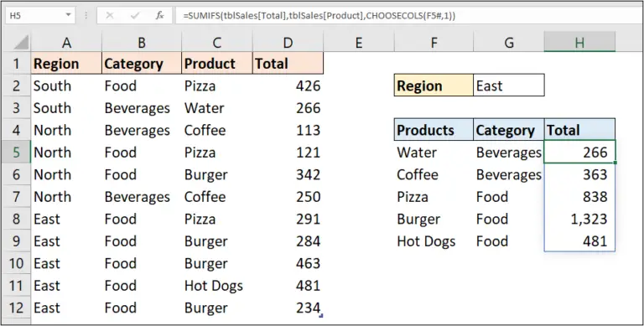Click the Region label cell F2
Screen dimensions: 644x326
(x=434, y=85)
